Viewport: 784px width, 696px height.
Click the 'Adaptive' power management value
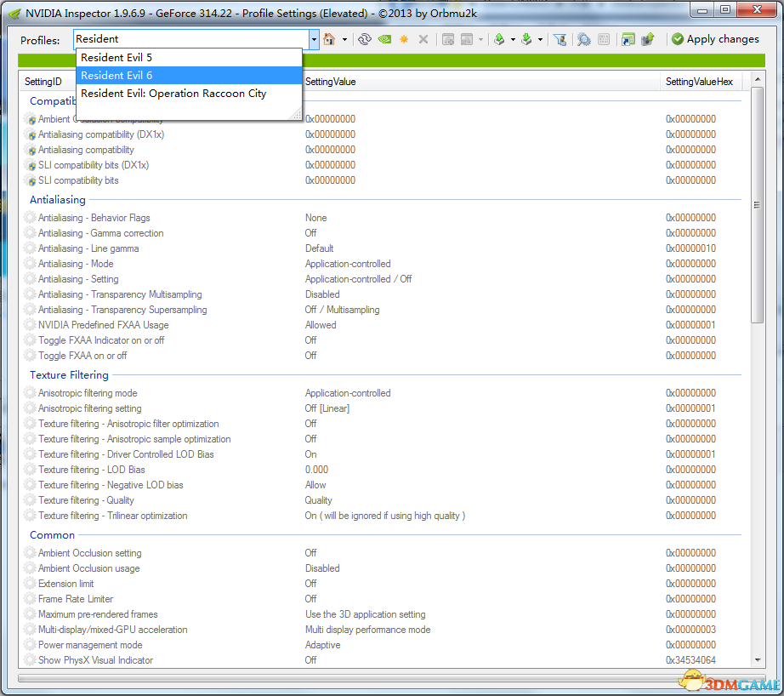(322, 645)
